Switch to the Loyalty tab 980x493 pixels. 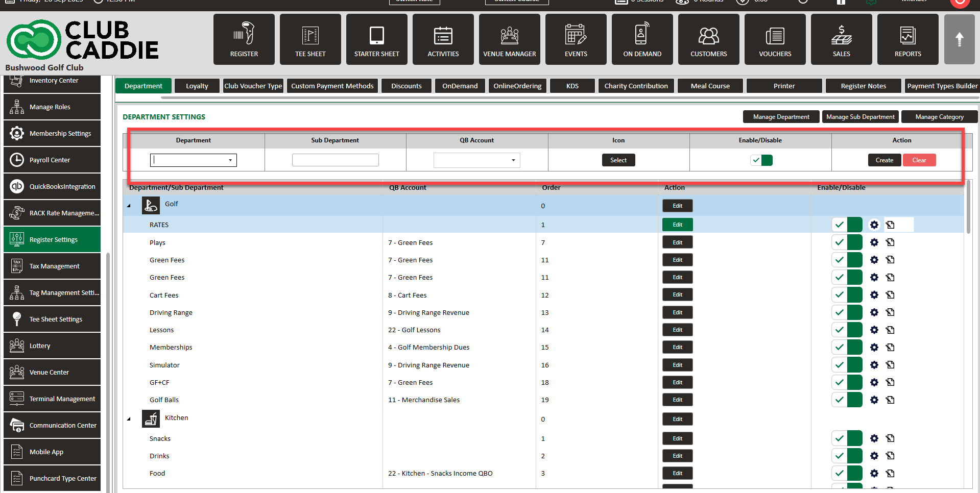(x=197, y=86)
